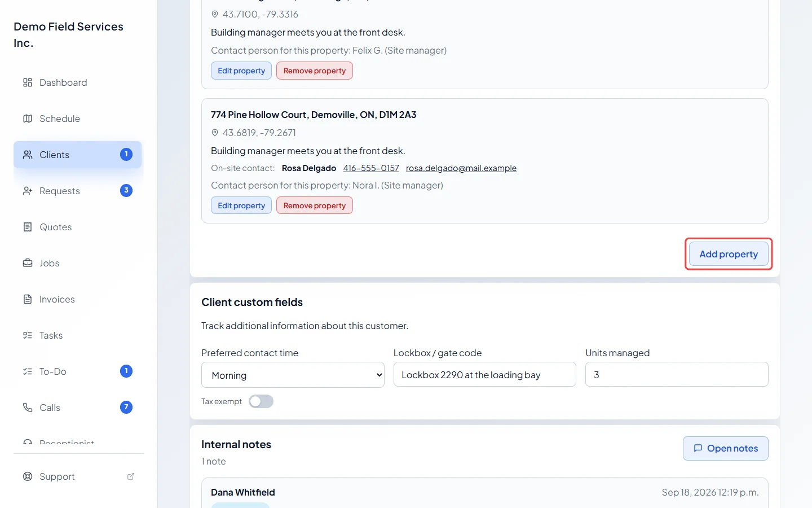Open the Preferred contact time dropdown
The width and height of the screenshot is (812, 508).
click(x=293, y=375)
